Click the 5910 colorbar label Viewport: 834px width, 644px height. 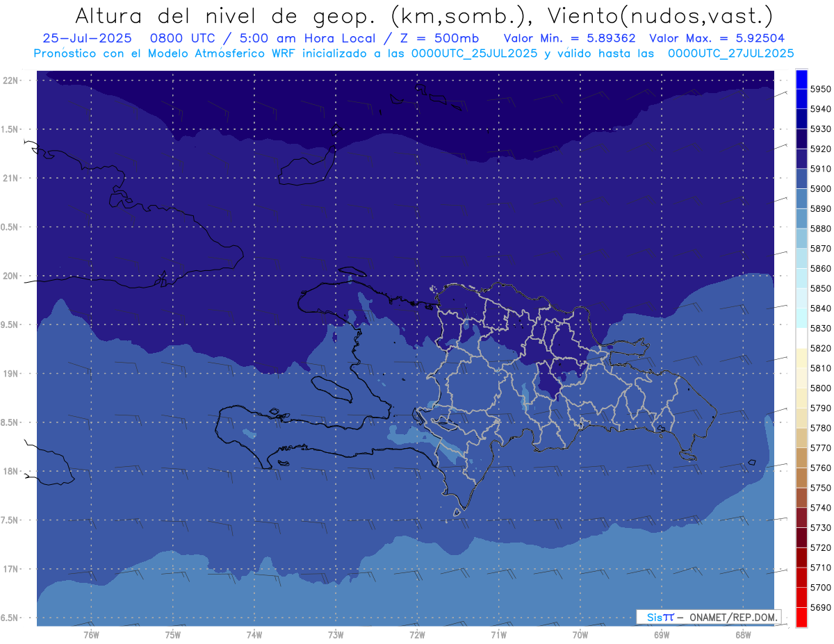[x=821, y=169]
